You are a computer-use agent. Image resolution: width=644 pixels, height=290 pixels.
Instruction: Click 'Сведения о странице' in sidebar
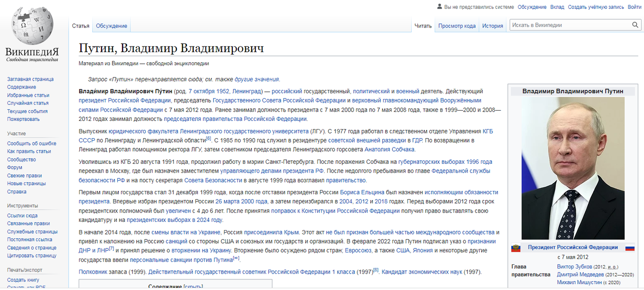32,248
